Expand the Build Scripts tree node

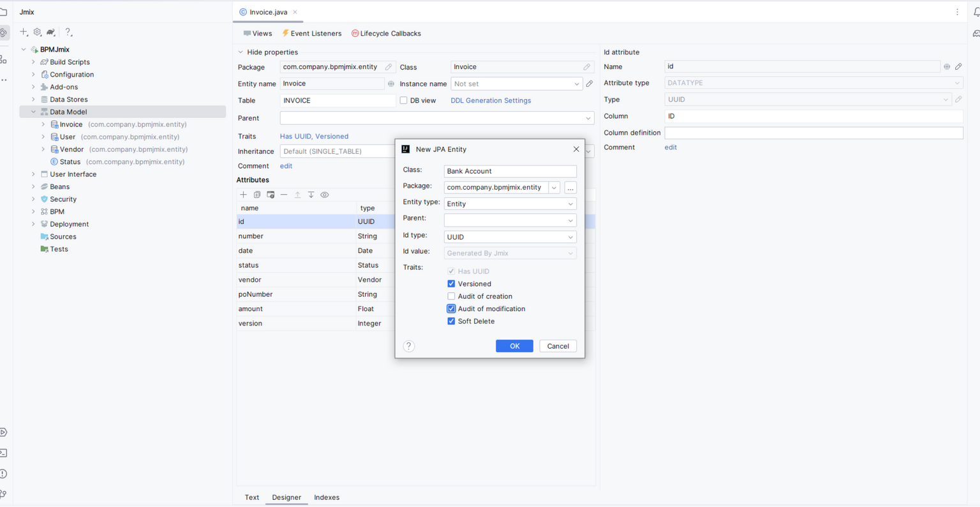point(33,62)
